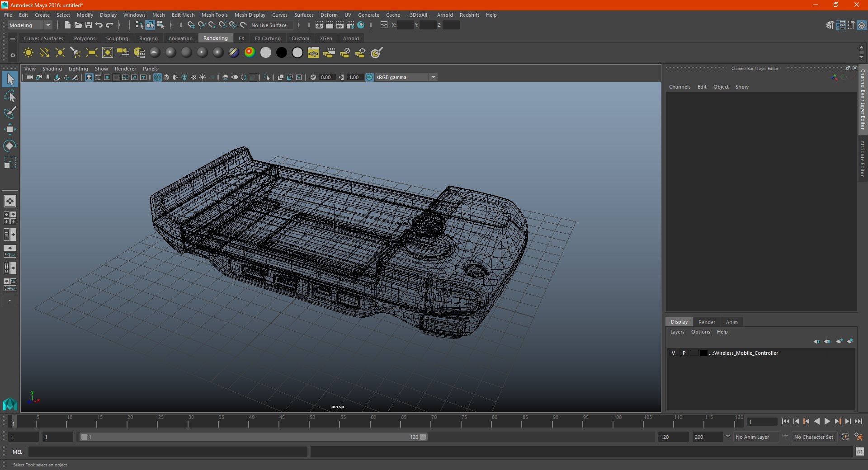Switch to the Polygons shelf tab
This screenshot has height=470, width=868.
pyautogui.click(x=85, y=38)
